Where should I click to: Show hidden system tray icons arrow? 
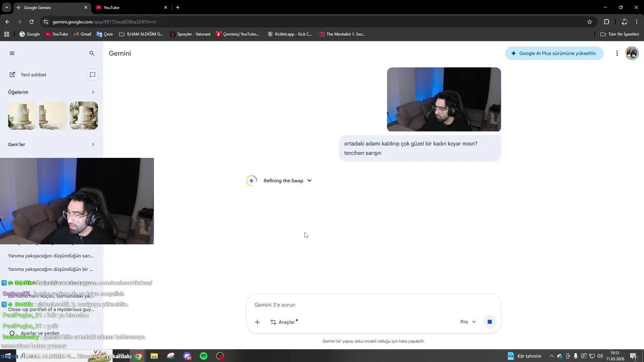(551, 356)
